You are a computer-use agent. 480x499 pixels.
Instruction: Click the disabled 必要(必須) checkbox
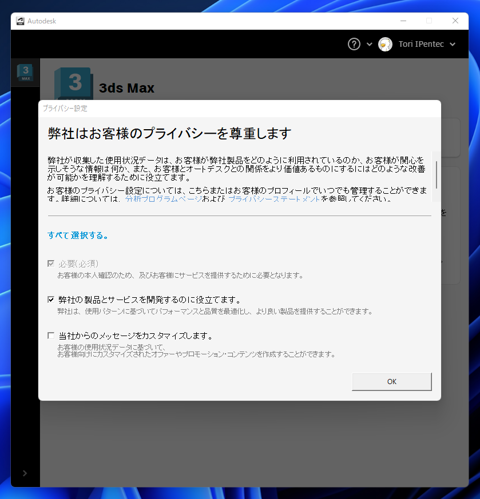pos(51,264)
